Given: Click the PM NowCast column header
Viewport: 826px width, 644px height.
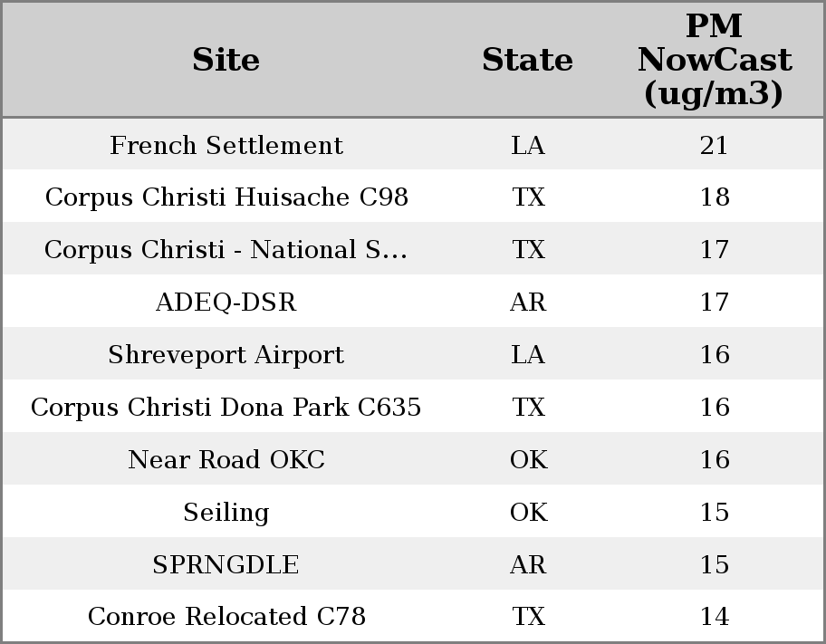Looking at the screenshot, I should [x=714, y=60].
